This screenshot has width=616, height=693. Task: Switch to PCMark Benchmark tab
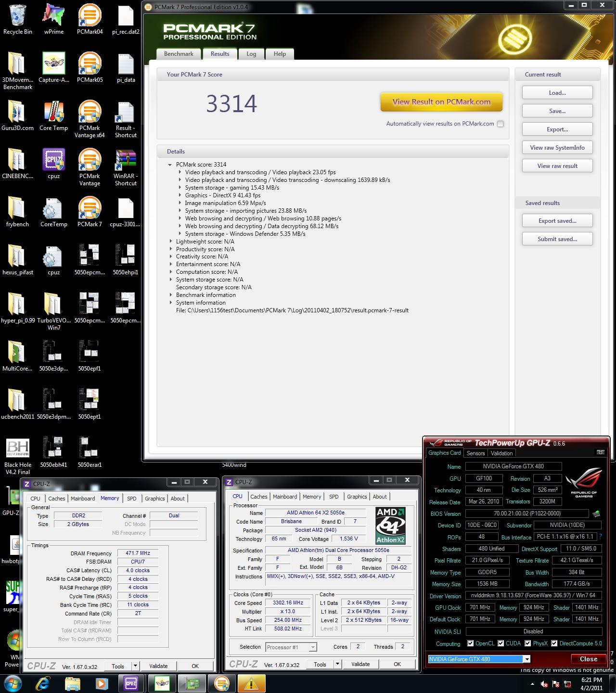click(179, 54)
